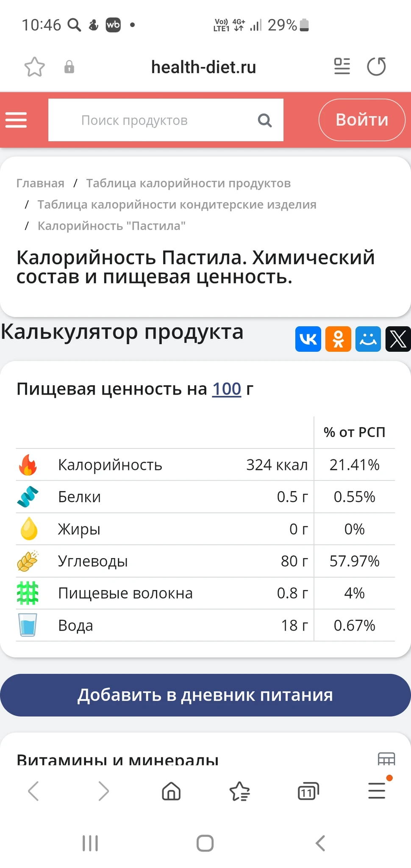Share the page on Odnoklassniki
This screenshot has height=868, width=411.
pyautogui.click(x=338, y=339)
